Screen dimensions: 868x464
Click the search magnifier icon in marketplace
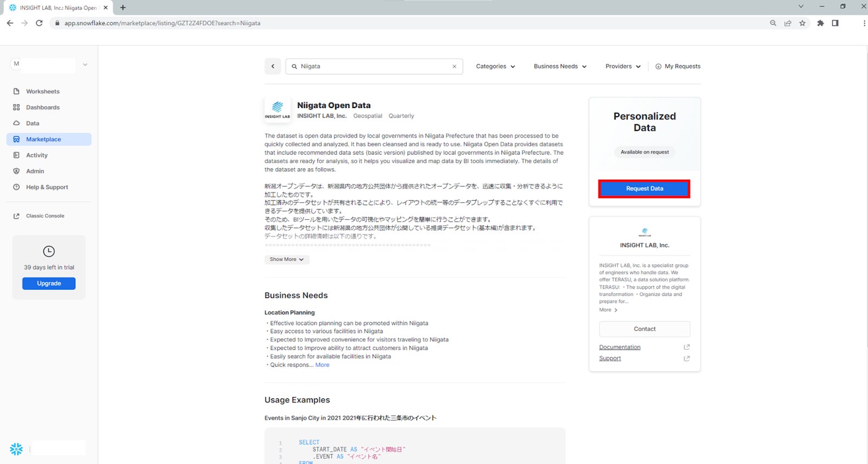[x=295, y=66]
